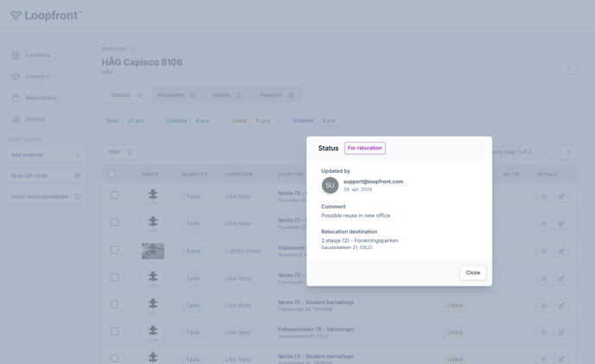Click the Unlisted 9 pcs chip
Screen dimensions: 595x364
point(189,121)
